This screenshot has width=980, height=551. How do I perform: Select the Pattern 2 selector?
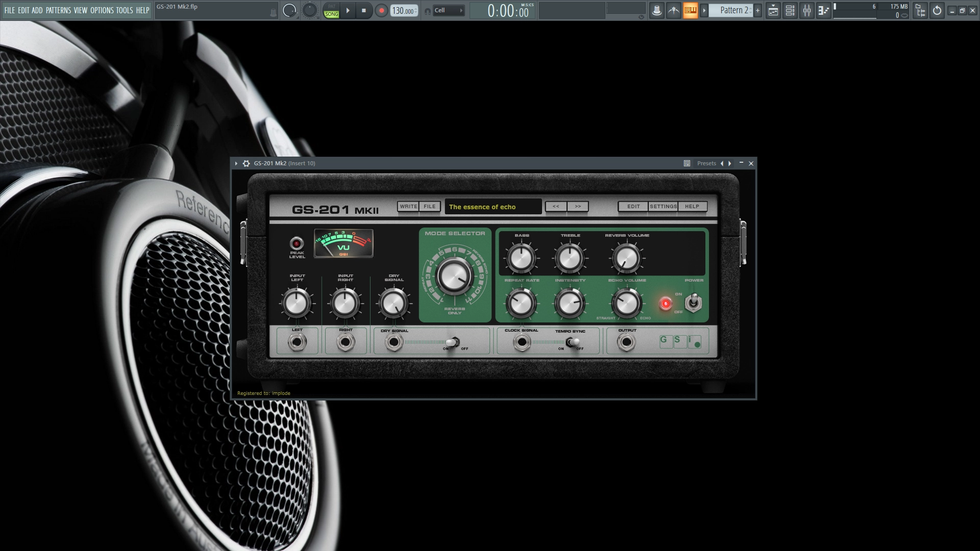(x=731, y=10)
